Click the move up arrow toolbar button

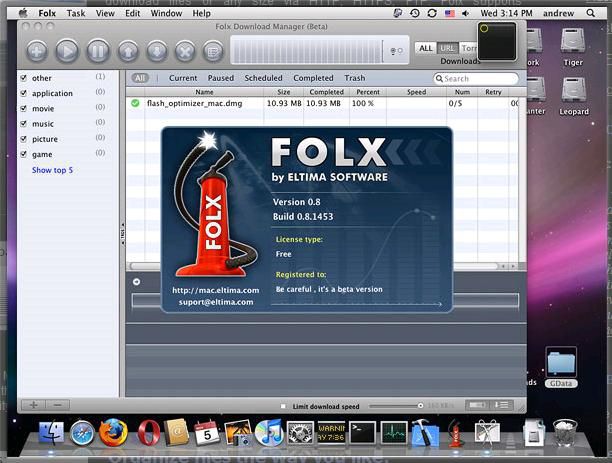(x=128, y=51)
